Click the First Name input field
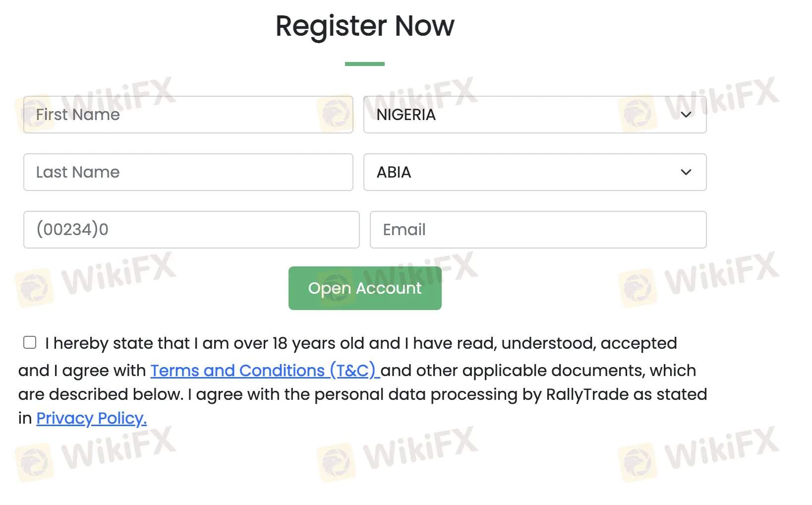Viewport: 812px width, 505px height. 187,115
